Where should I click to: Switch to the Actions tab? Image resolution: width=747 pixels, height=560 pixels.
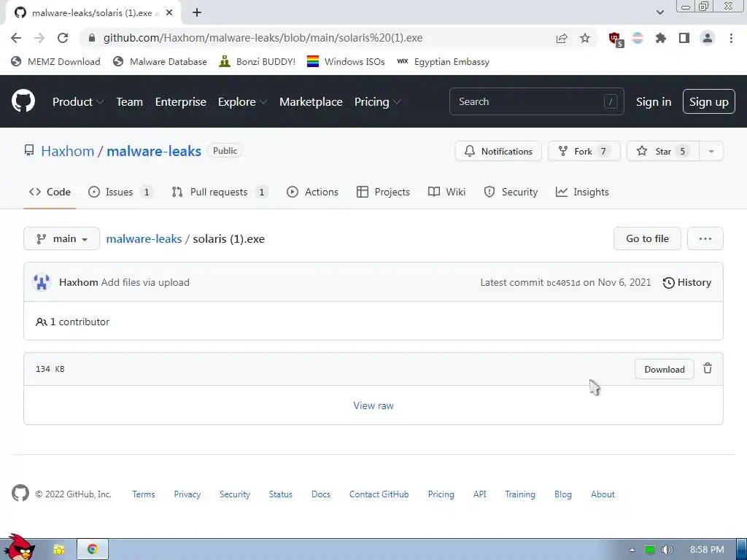pyautogui.click(x=312, y=192)
